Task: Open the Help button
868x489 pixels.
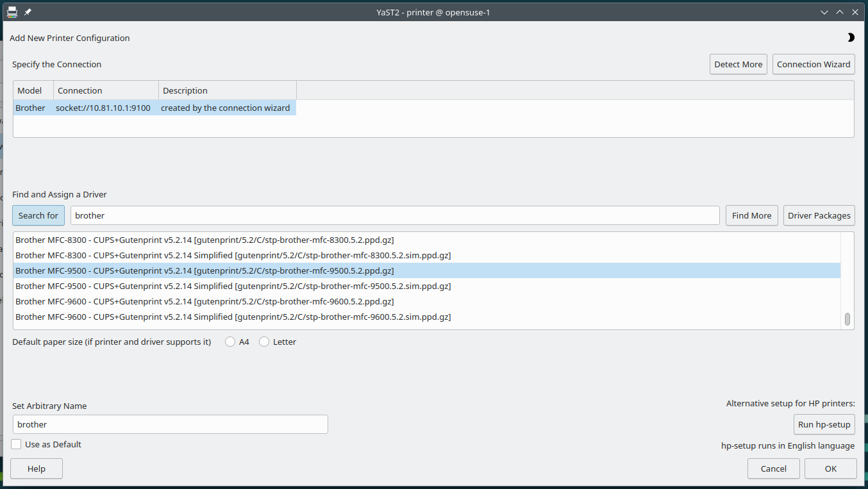Action: [x=37, y=468]
